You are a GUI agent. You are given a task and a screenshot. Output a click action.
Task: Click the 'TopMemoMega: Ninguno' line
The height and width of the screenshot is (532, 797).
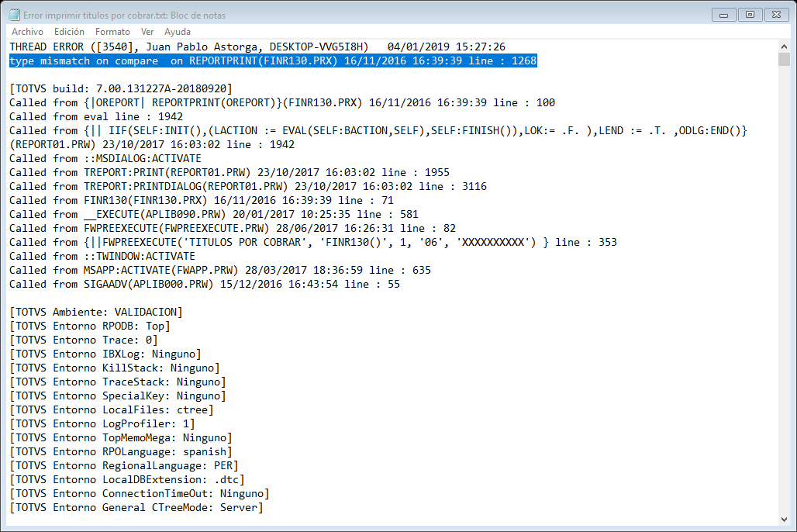point(121,438)
